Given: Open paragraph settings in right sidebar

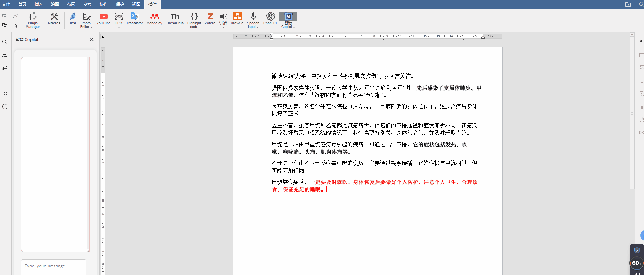Looking at the screenshot, I should 641,42.
